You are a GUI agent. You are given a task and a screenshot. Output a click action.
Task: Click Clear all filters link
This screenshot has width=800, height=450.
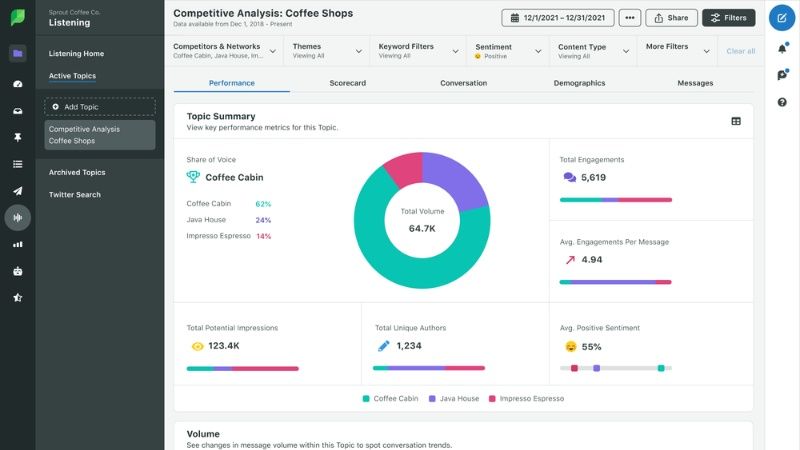tap(740, 51)
